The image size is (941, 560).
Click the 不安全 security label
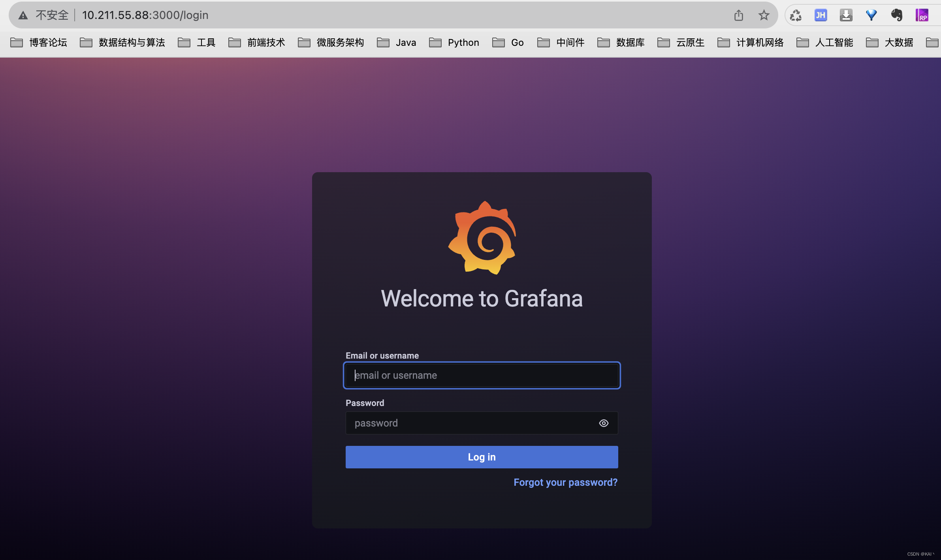[x=52, y=15]
